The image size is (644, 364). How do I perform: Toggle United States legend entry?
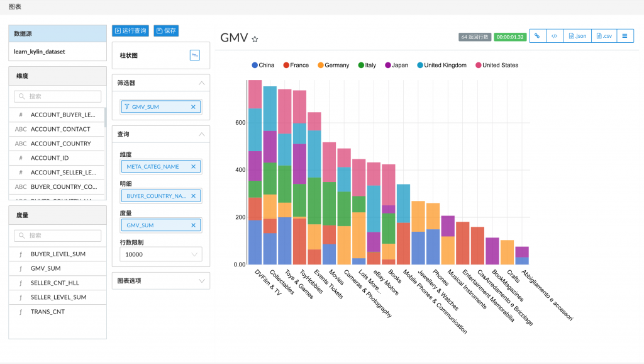[x=496, y=65]
